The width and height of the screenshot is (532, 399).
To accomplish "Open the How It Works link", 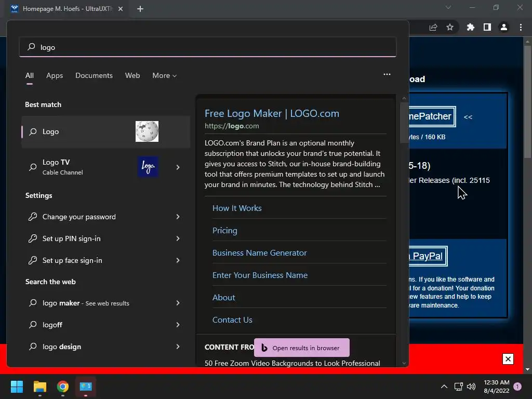I will (237, 208).
